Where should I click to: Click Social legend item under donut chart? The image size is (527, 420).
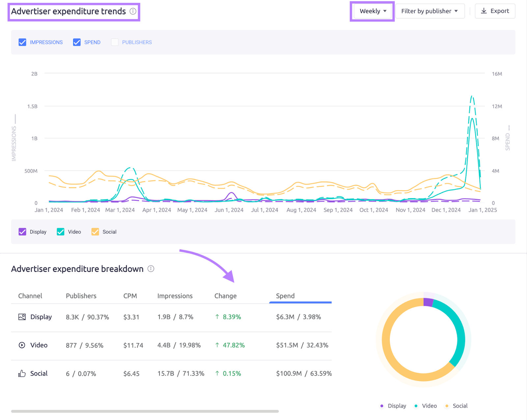456,406
